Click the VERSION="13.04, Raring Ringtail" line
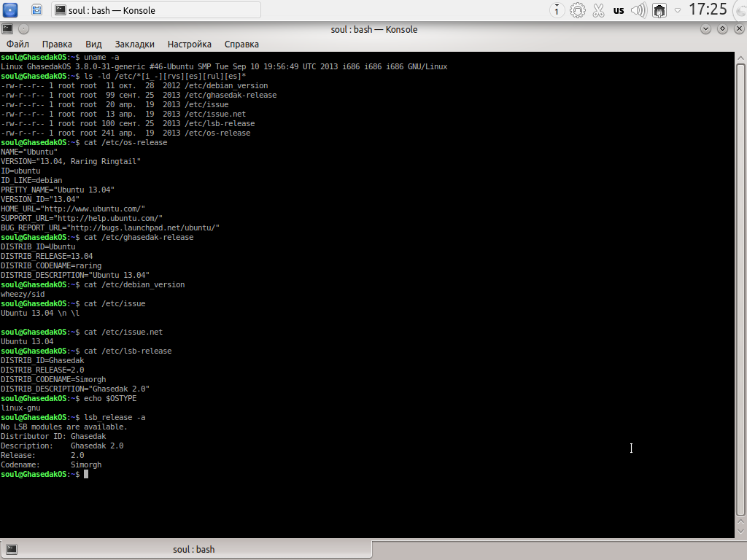This screenshot has width=747, height=560. coord(71,161)
